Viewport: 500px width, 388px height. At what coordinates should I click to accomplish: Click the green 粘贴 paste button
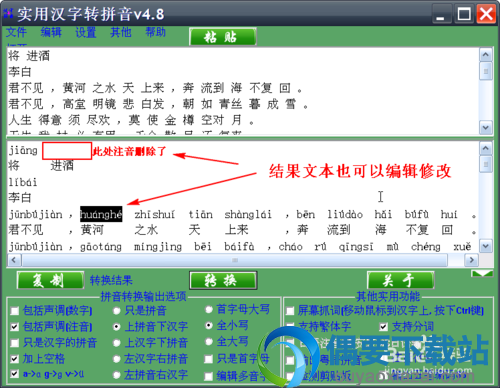click(223, 37)
